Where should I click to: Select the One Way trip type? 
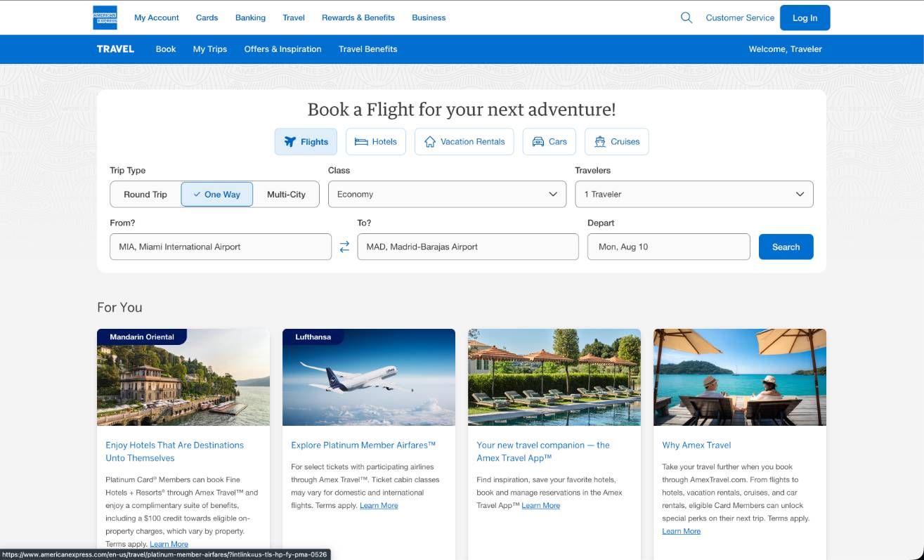coord(217,194)
